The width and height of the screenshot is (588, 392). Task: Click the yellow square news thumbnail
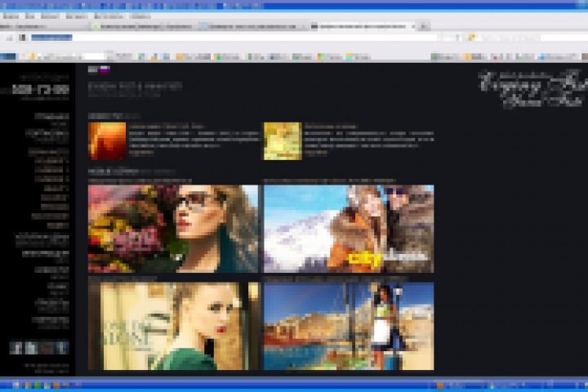(283, 141)
